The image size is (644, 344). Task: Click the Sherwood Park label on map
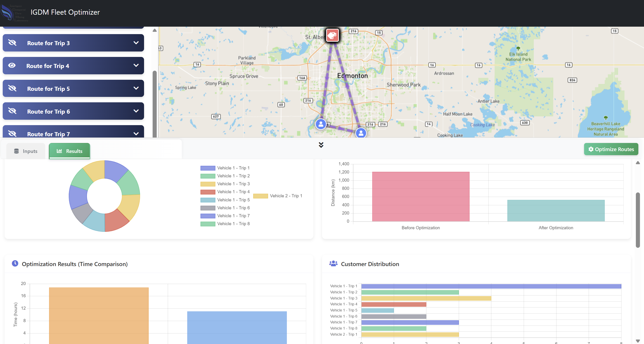coord(403,85)
